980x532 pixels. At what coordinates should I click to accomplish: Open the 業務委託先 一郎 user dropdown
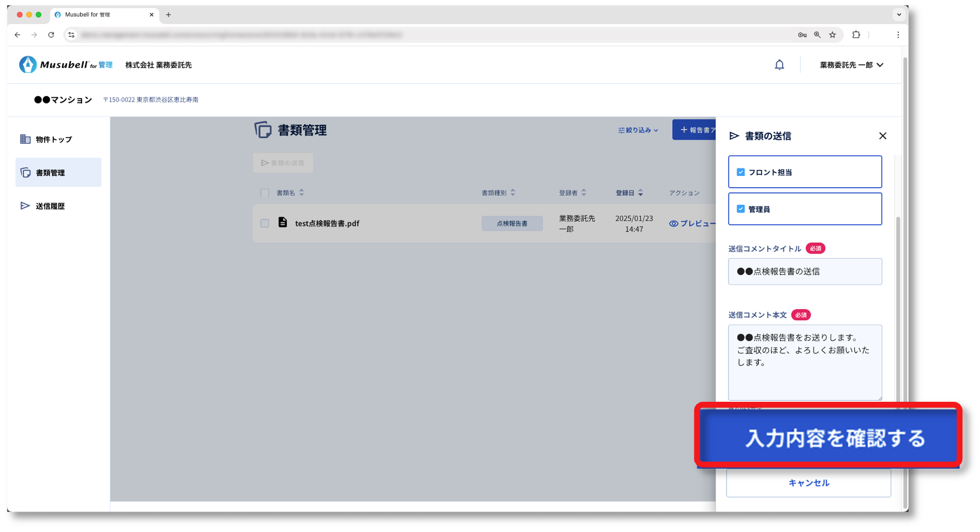(851, 65)
